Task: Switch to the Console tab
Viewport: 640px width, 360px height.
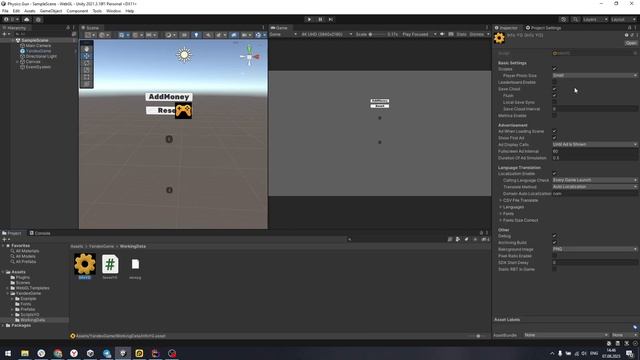Action: pos(40,233)
